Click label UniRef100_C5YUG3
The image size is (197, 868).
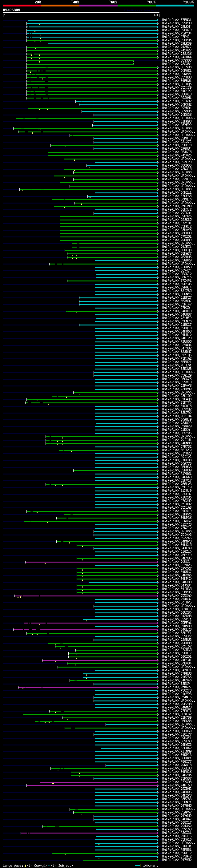(x=177, y=78)
